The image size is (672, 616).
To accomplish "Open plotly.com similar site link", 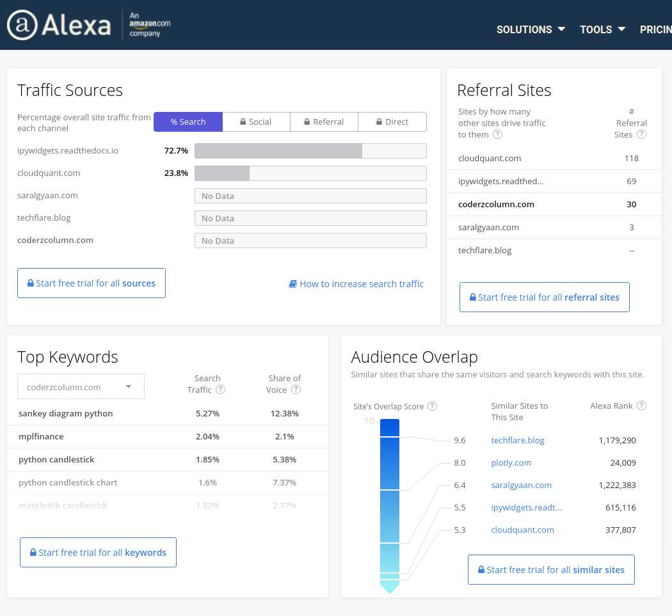I will (x=511, y=462).
